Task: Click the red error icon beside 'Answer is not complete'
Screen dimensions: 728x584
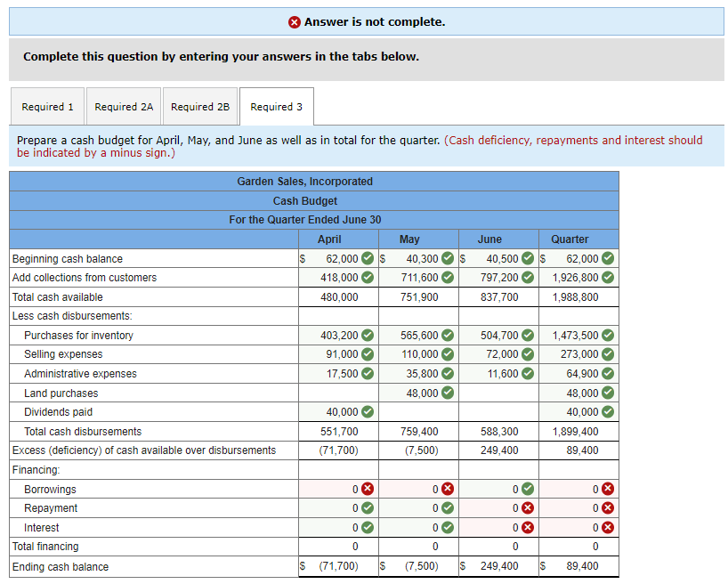Action: click(x=295, y=22)
